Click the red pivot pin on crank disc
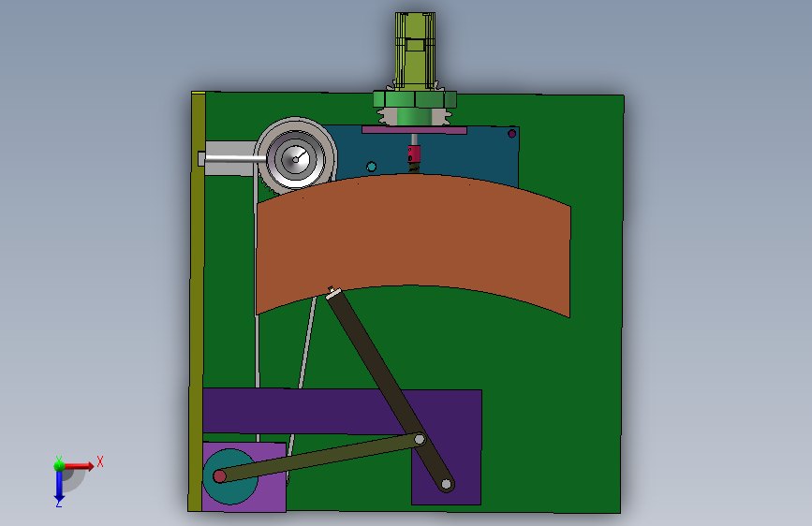 [x=219, y=476]
